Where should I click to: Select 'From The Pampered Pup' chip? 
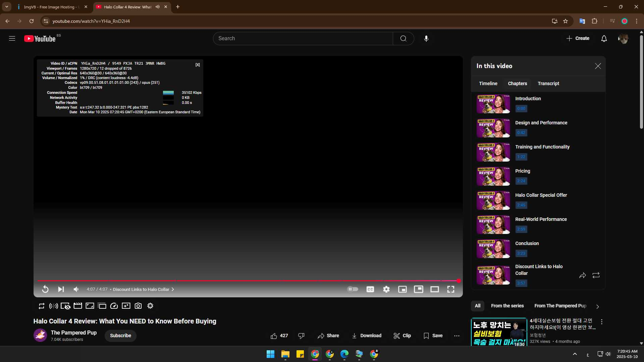[x=560, y=306]
